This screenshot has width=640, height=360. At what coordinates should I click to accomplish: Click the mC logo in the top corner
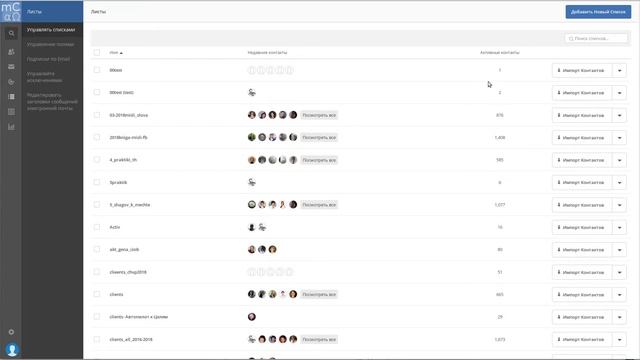coord(11,11)
